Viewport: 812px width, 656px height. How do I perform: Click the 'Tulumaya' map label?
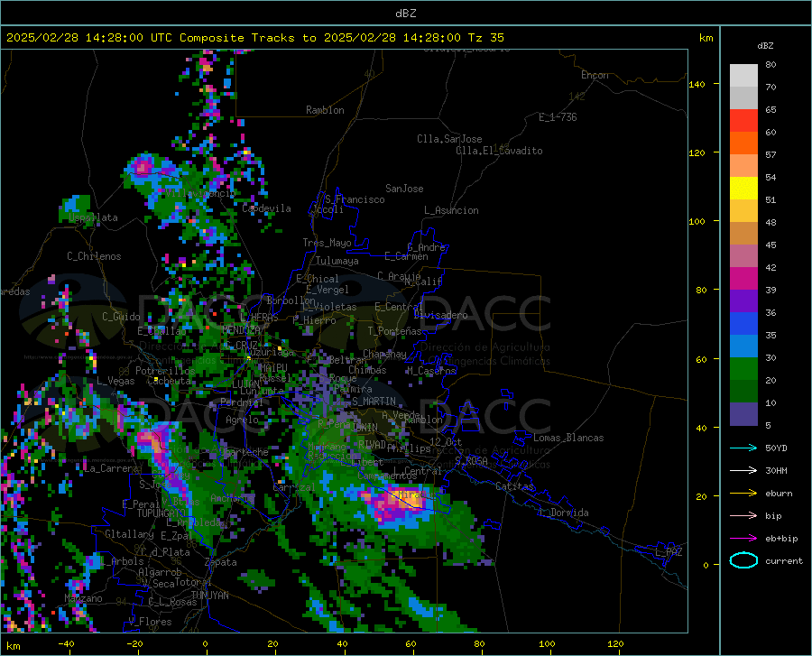click(337, 261)
